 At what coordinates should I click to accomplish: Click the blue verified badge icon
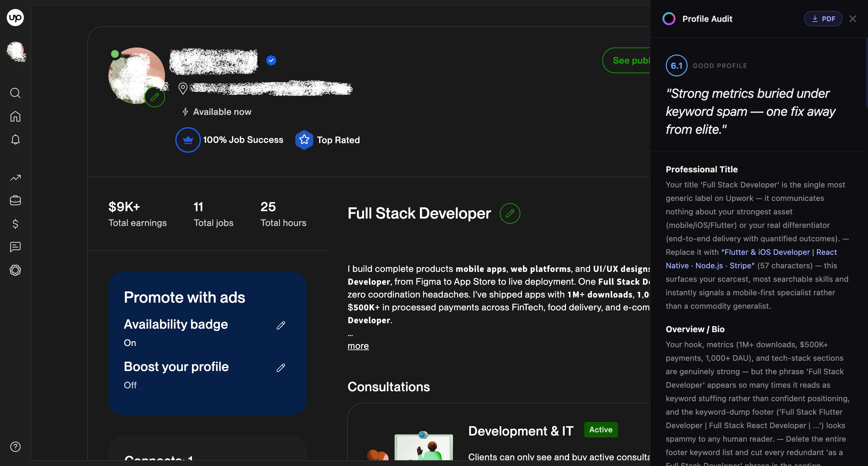click(271, 60)
